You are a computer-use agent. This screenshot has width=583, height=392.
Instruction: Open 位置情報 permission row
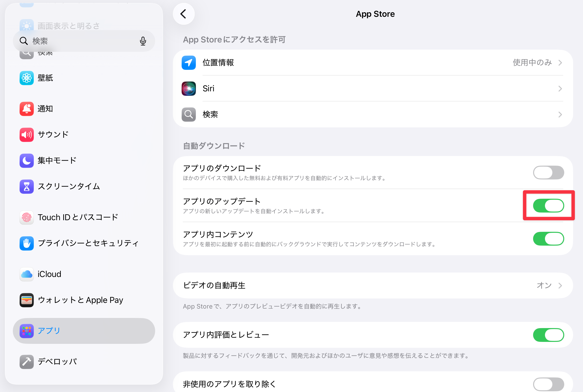click(x=373, y=63)
